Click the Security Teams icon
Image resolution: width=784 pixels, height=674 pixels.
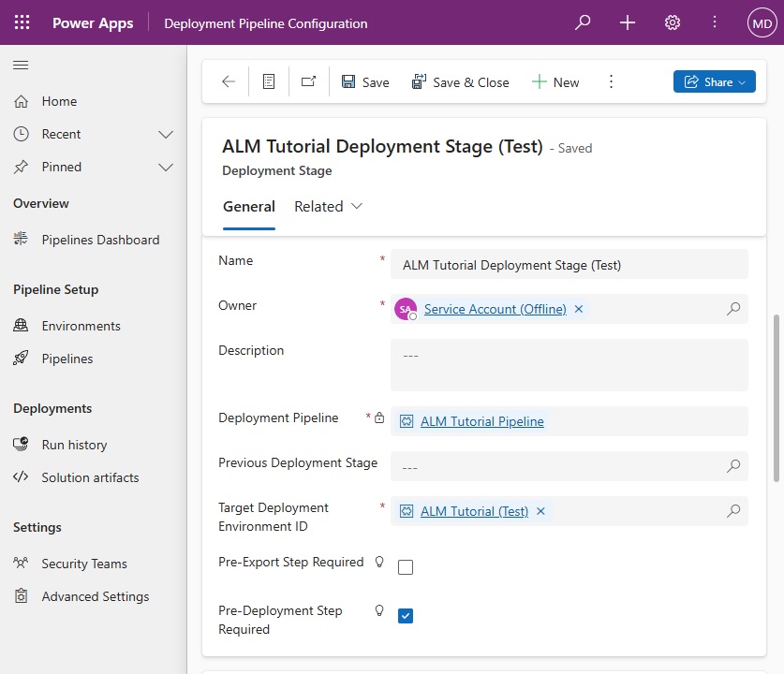[x=21, y=564]
